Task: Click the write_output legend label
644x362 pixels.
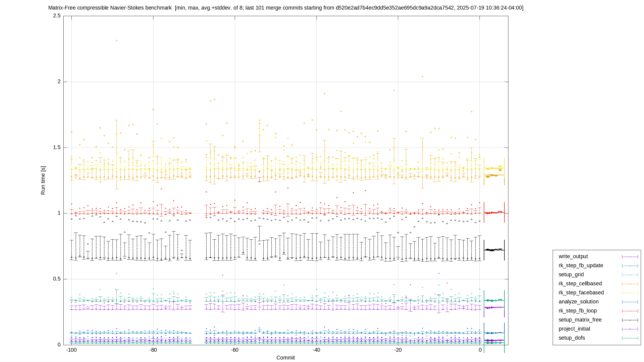Action: point(573,256)
